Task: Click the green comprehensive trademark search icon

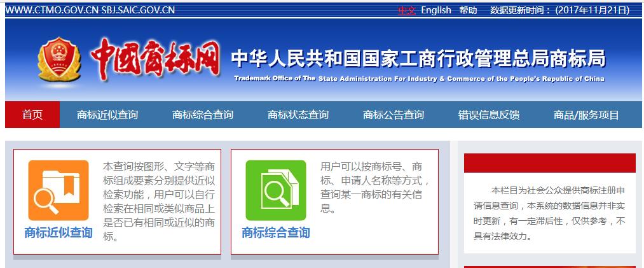Action: [275, 190]
